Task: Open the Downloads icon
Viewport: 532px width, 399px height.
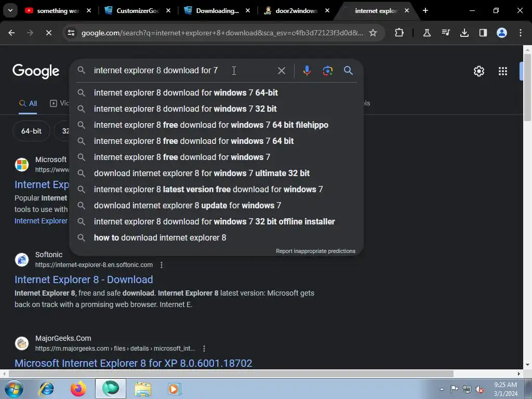Action: (464, 33)
